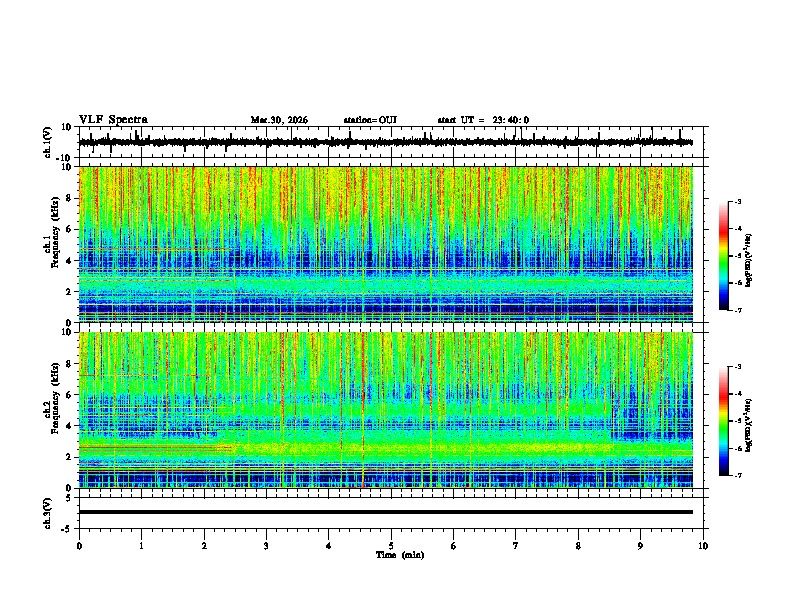This screenshot has width=792, height=612.
Task: Click the "station=OUI" header label
Action: pyautogui.click(x=370, y=120)
